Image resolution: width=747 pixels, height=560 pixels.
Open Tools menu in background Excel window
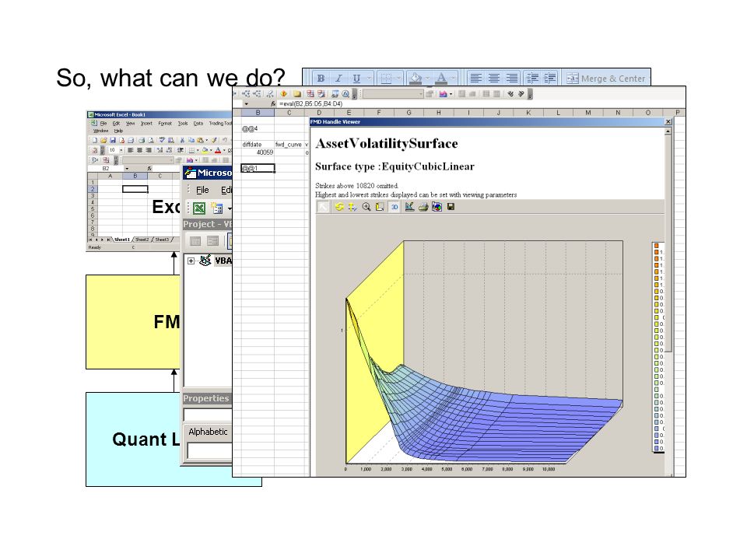(x=183, y=124)
